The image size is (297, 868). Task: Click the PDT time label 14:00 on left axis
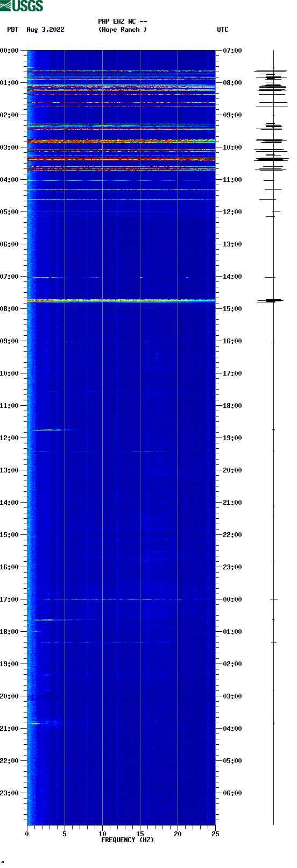coord(10,503)
